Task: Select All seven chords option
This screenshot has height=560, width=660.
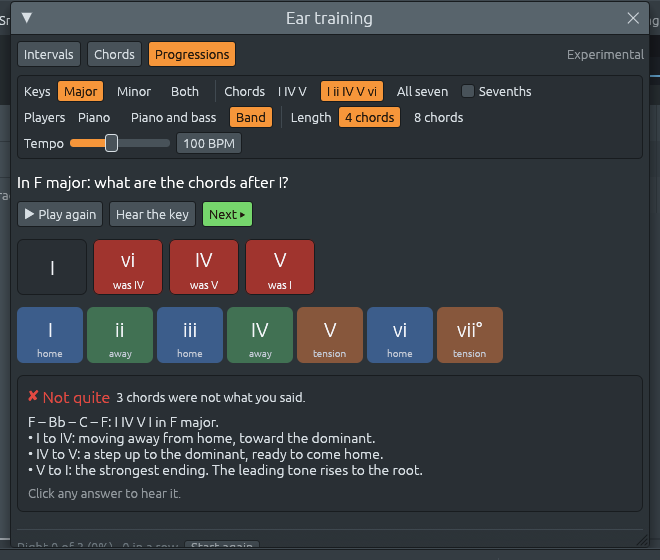Action: point(422,91)
